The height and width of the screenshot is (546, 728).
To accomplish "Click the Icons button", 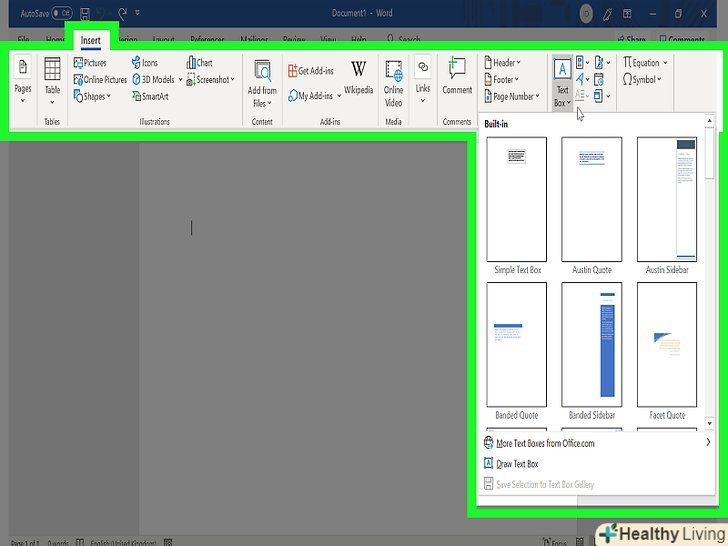I will coord(145,63).
